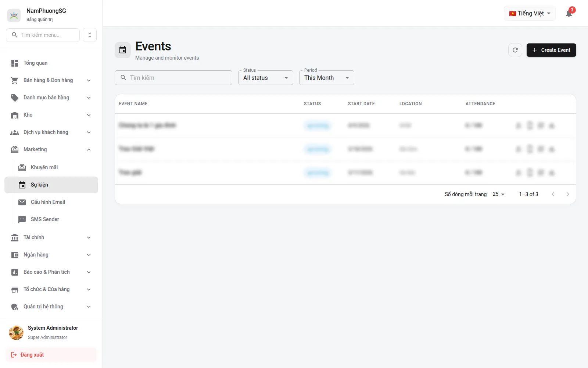Expand the Ngân hàng menu
Screen dimensions: 588x368
51,255
